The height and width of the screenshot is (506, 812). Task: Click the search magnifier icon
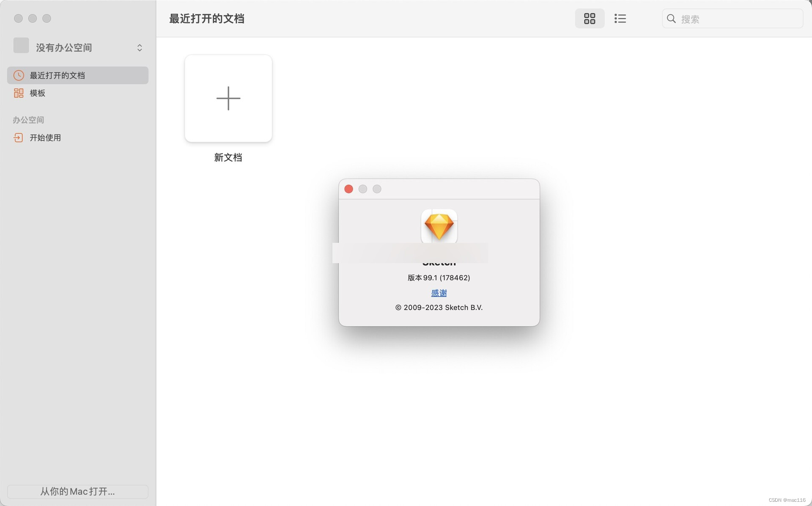671,19
